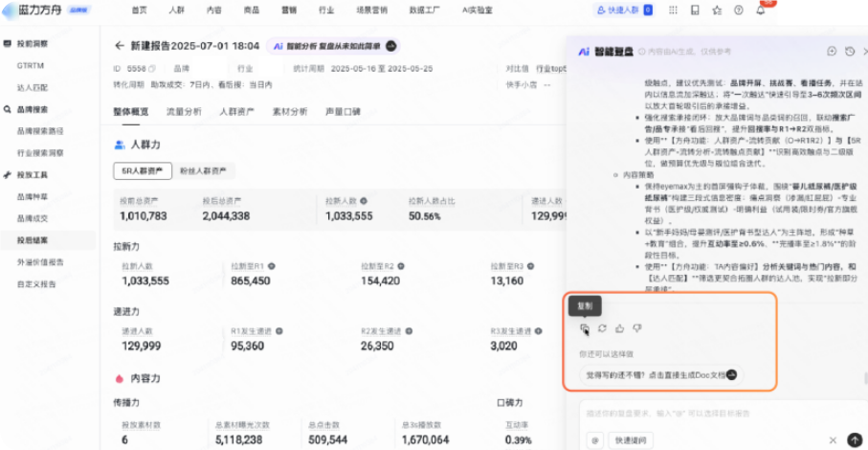This screenshot has height=450, width=868.
Task: Click the star favorites icon in header
Action: click(717, 10)
